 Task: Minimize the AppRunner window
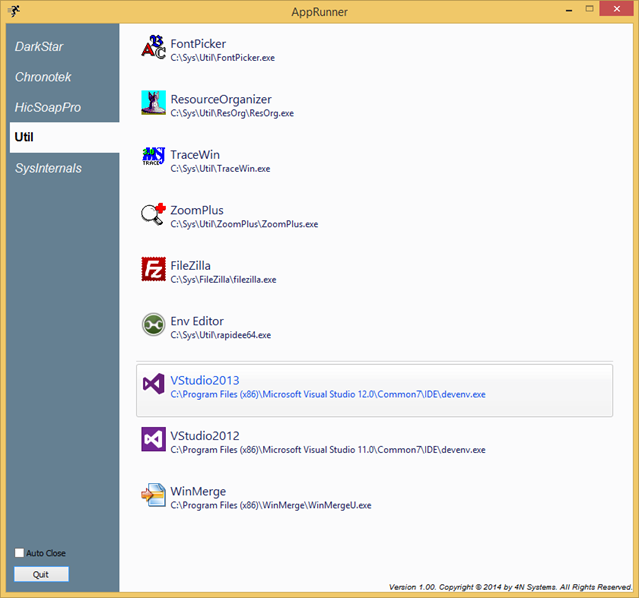pos(569,10)
